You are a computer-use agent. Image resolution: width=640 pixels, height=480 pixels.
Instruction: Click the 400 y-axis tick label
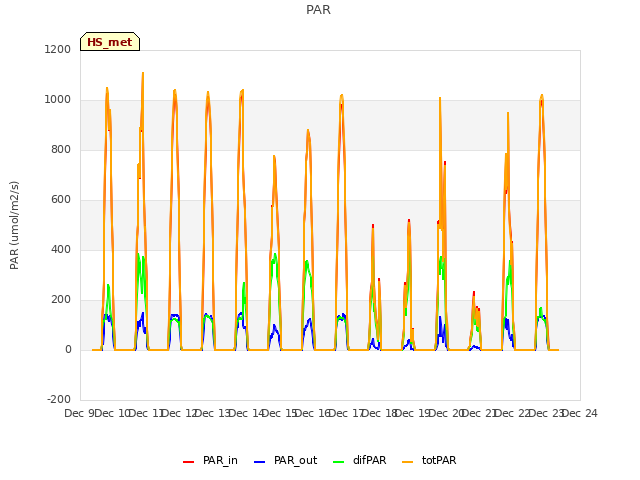pyautogui.click(x=61, y=250)
